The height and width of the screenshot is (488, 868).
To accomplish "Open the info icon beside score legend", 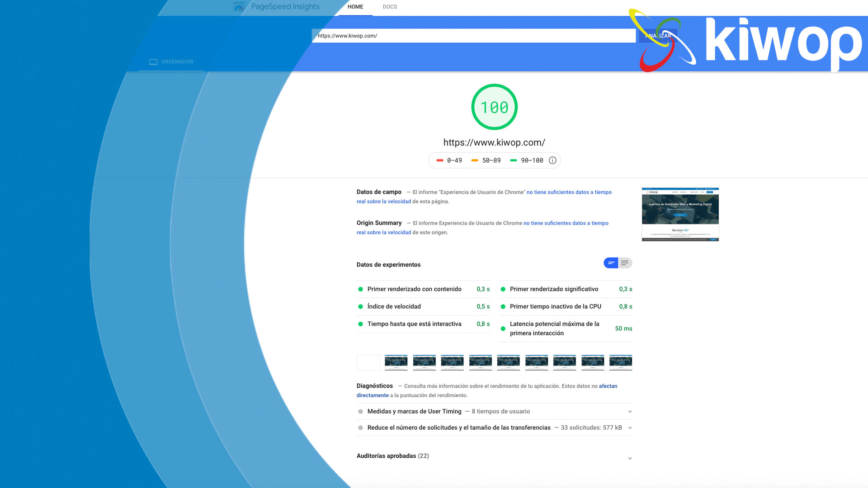I will tap(552, 160).
